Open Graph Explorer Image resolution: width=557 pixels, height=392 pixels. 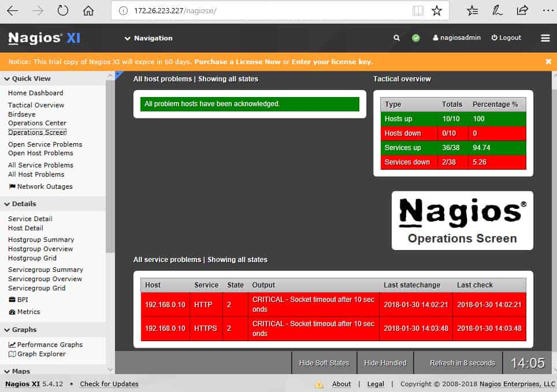pyautogui.click(x=37, y=354)
